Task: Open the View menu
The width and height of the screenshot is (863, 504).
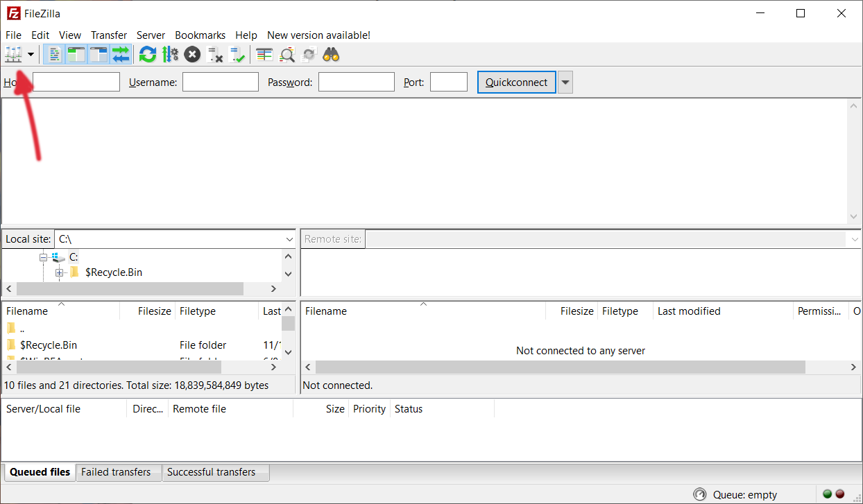Action: click(x=70, y=35)
